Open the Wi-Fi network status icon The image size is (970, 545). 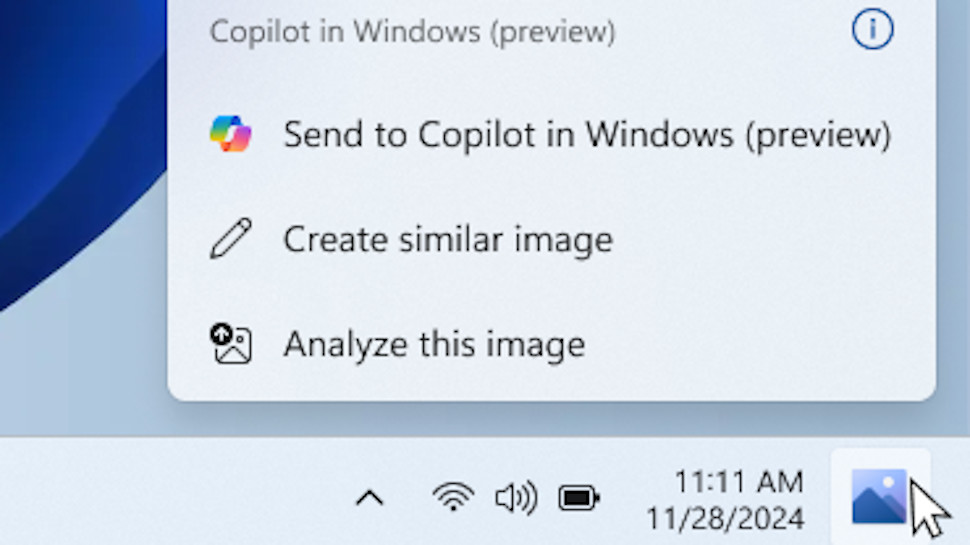pos(453,497)
